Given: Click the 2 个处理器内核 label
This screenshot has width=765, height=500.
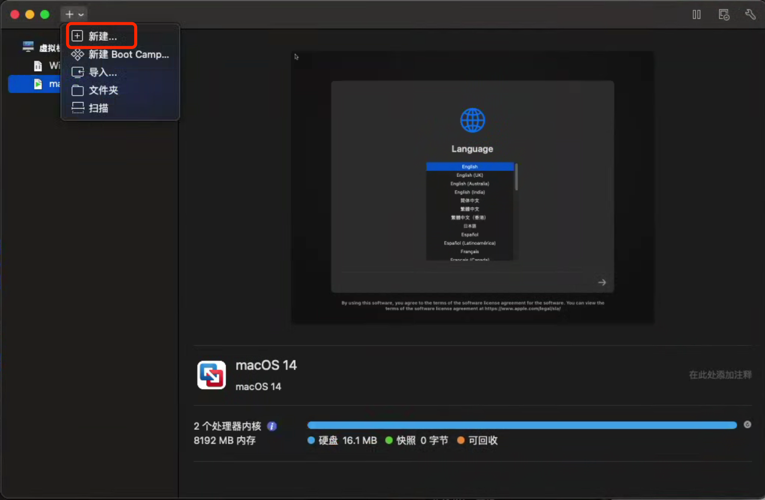Looking at the screenshot, I should tap(227, 426).
